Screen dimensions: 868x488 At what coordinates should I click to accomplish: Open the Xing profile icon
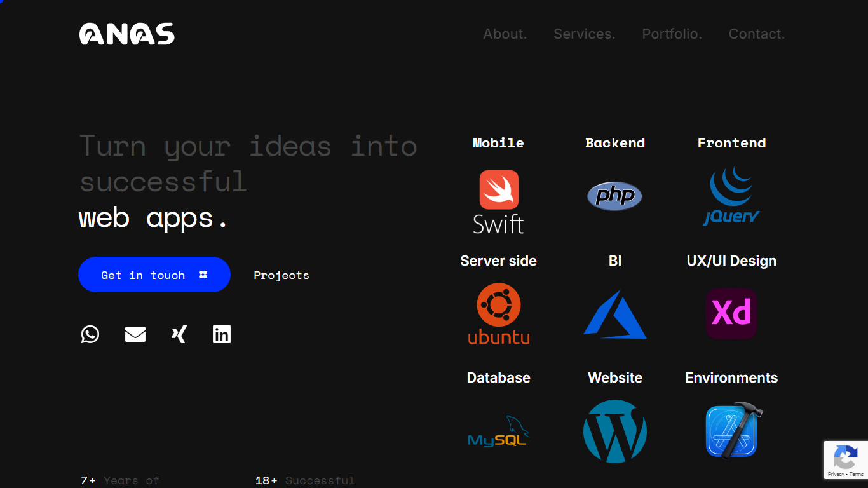click(179, 334)
